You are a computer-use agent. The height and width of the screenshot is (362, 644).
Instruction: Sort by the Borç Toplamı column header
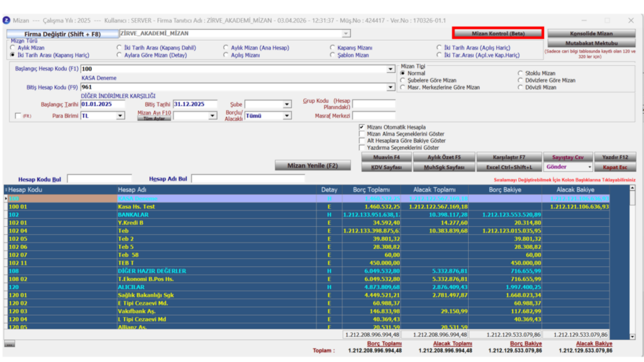(371, 190)
